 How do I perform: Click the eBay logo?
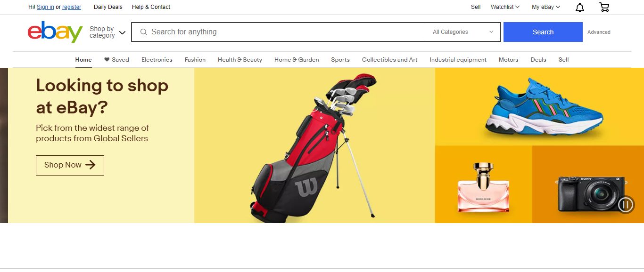coord(55,32)
